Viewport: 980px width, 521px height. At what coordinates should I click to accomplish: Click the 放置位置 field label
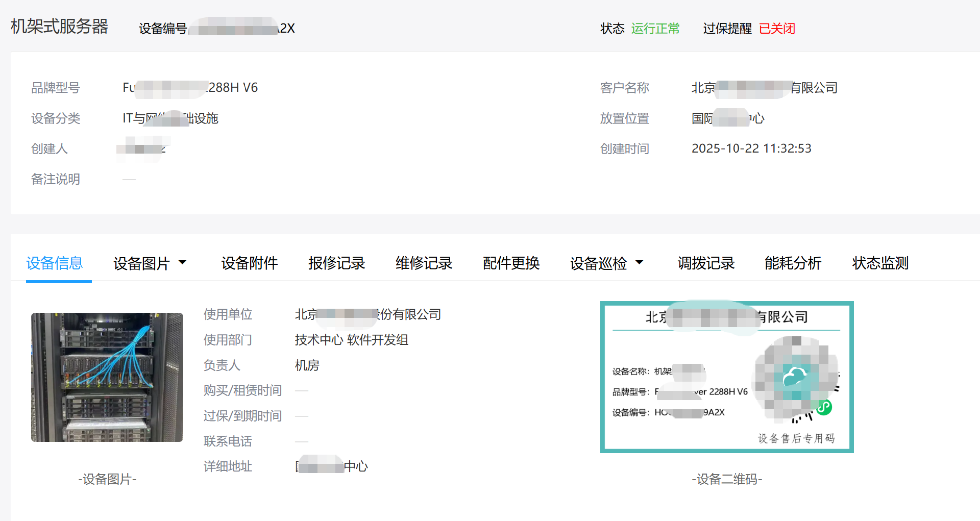pos(625,118)
